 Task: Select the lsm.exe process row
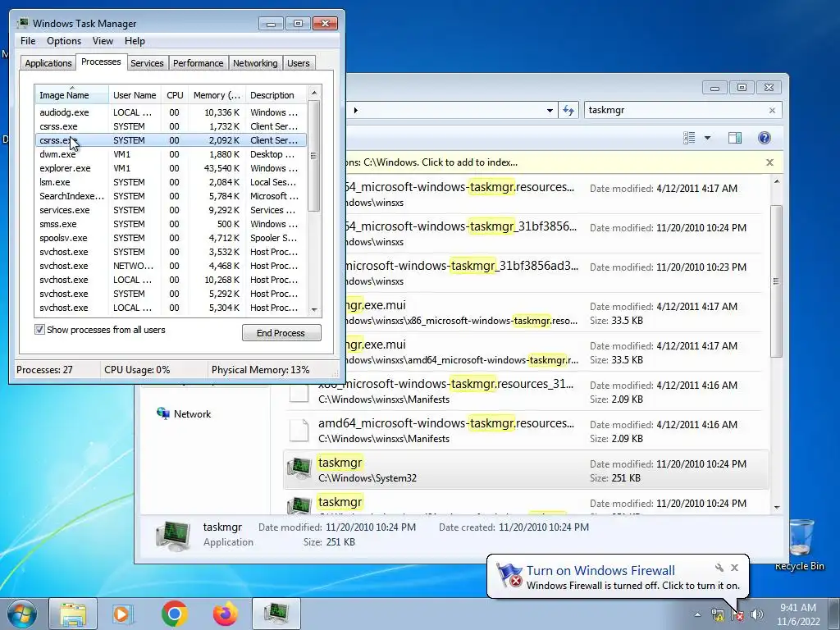coord(171,182)
